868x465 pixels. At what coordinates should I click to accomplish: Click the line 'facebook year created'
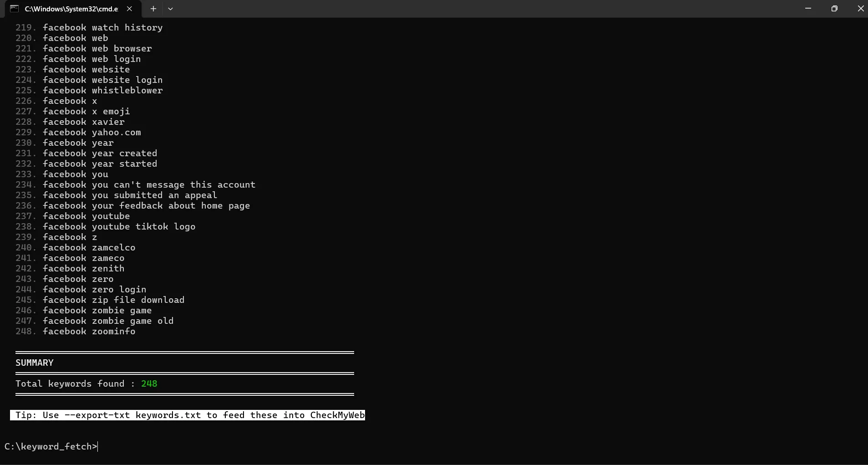pyautogui.click(x=100, y=153)
